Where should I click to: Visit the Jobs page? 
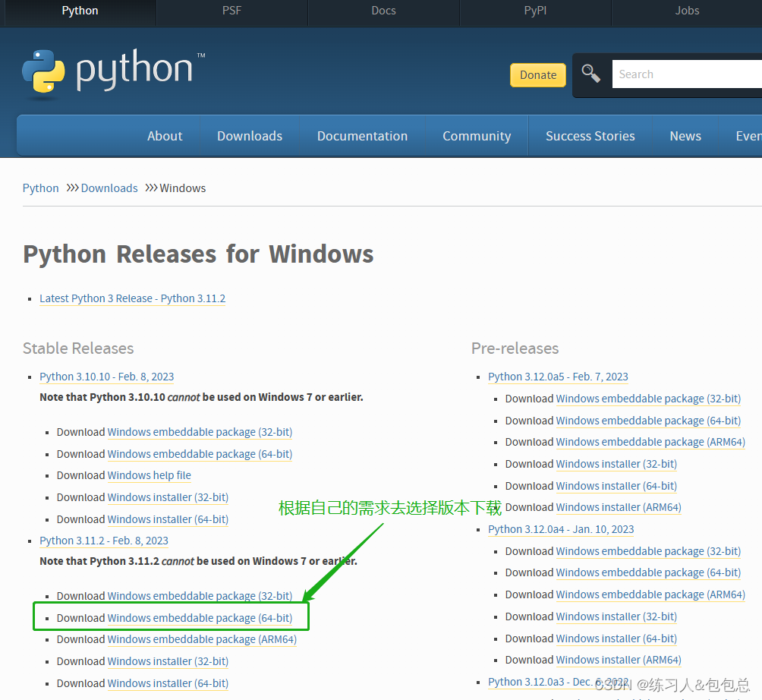click(x=686, y=11)
